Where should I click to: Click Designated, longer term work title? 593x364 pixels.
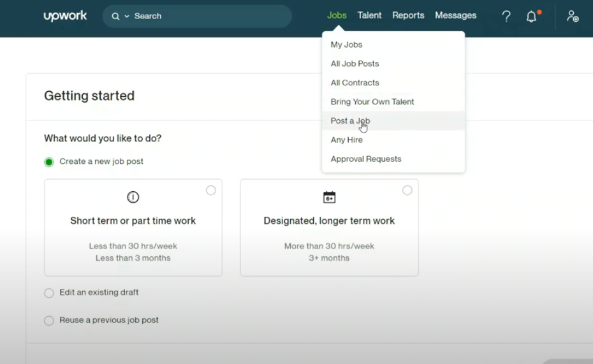click(329, 221)
